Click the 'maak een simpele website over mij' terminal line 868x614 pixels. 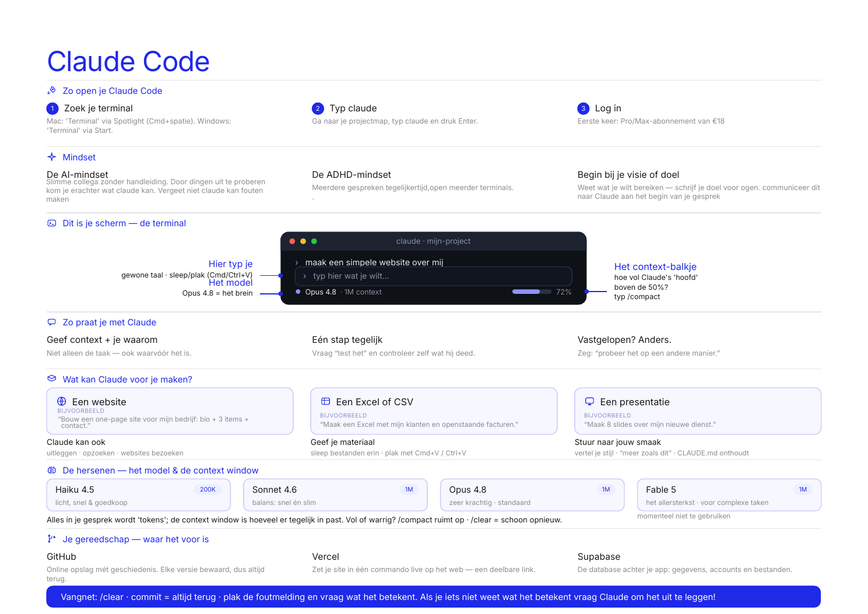pos(374,263)
